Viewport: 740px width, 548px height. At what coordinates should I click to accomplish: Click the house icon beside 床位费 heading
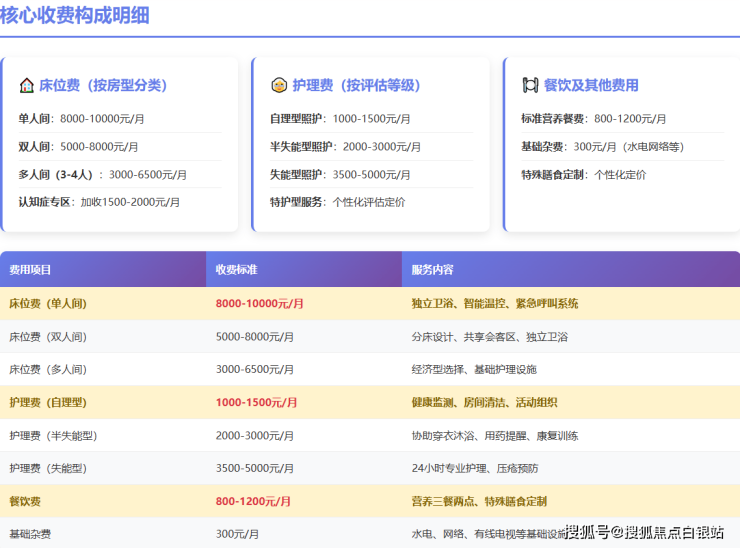click(27, 86)
